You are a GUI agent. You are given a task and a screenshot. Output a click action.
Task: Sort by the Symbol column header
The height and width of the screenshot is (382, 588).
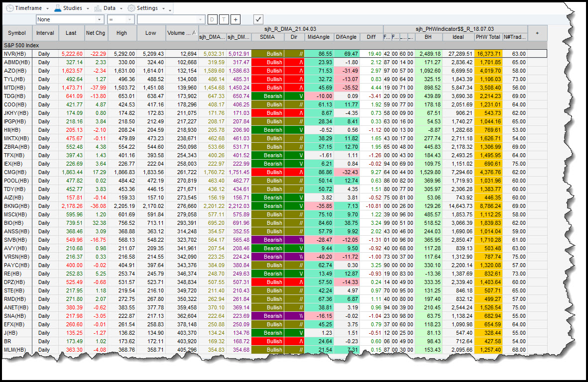point(17,33)
